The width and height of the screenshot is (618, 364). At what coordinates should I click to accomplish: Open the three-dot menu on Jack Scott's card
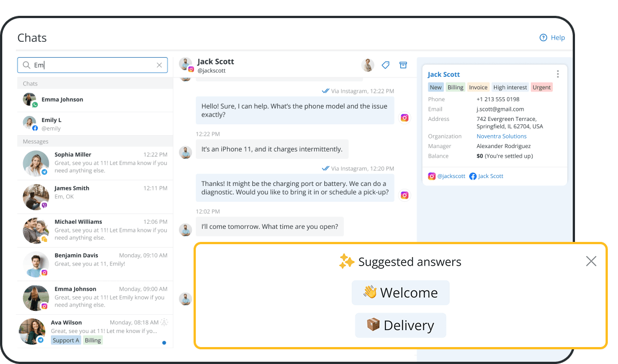pos(557,73)
